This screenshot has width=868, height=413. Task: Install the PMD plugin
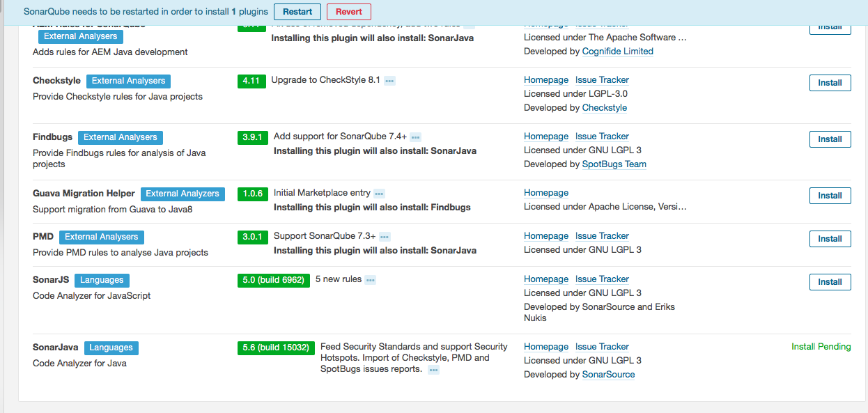[x=830, y=239]
